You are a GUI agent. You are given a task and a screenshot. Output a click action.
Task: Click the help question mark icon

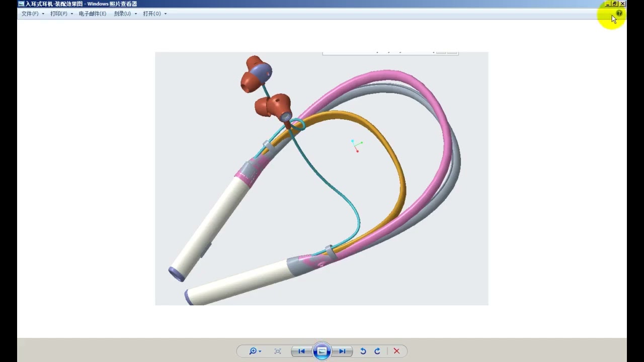(x=619, y=14)
